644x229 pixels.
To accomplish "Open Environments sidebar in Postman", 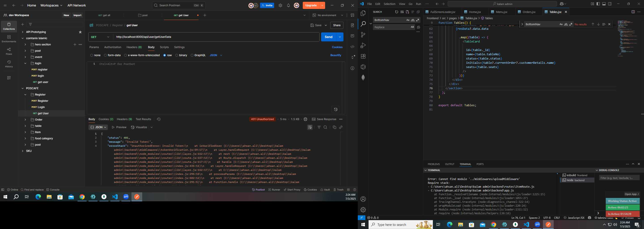I will (9, 39).
